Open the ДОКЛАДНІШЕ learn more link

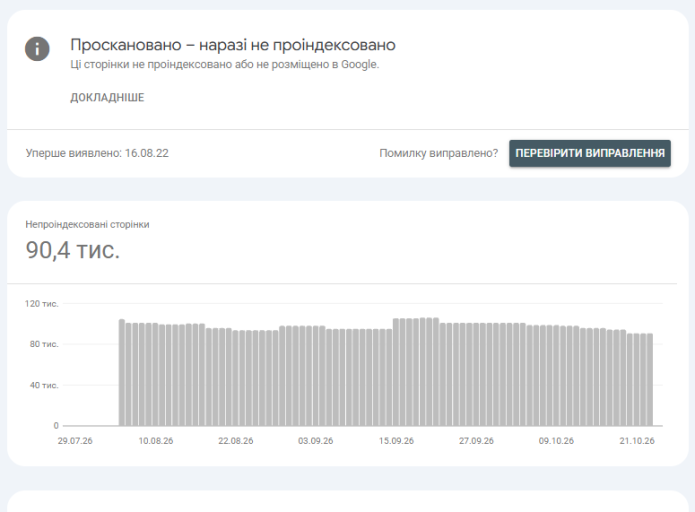(x=107, y=98)
